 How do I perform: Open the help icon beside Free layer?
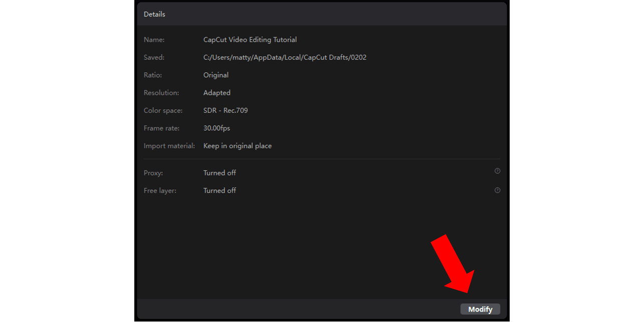coord(497,190)
